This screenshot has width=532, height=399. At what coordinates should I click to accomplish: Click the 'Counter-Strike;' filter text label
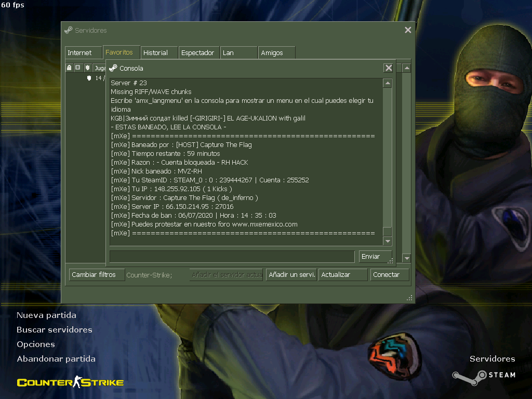(149, 275)
